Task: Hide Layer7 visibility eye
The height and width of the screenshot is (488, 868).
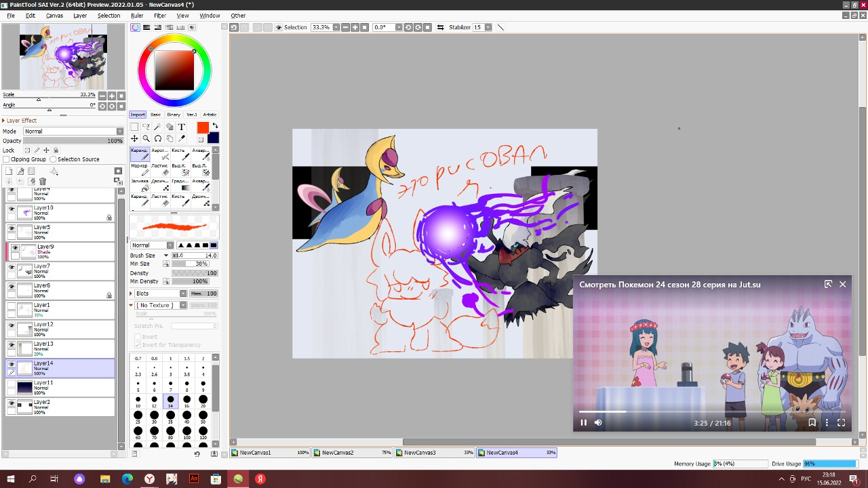Action: [11, 268]
